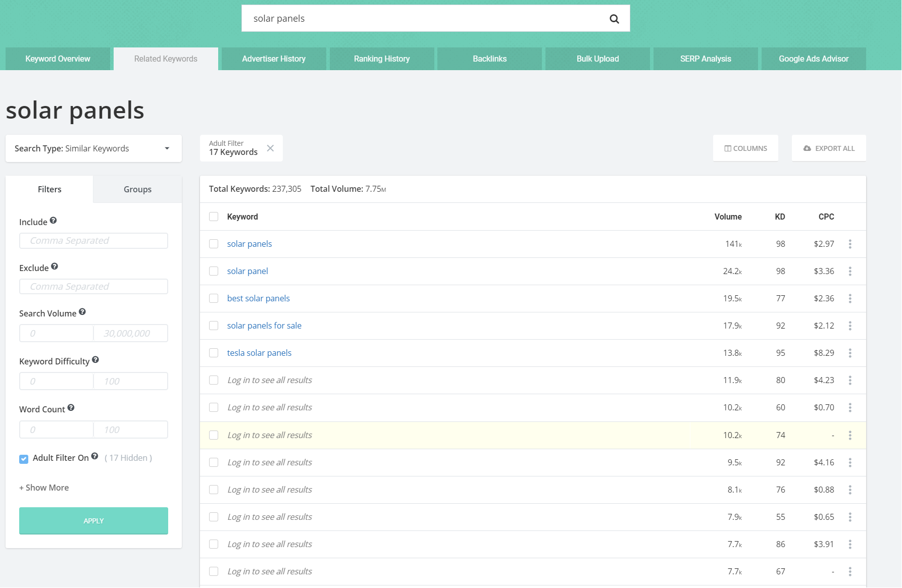Click the Keyword Difficulty maximum field
Viewport: 902px width, 588px height.
click(131, 381)
